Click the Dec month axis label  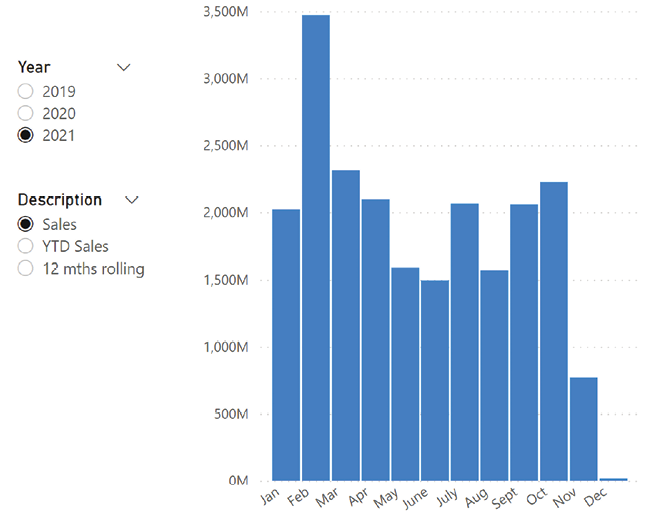(x=596, y=498)
